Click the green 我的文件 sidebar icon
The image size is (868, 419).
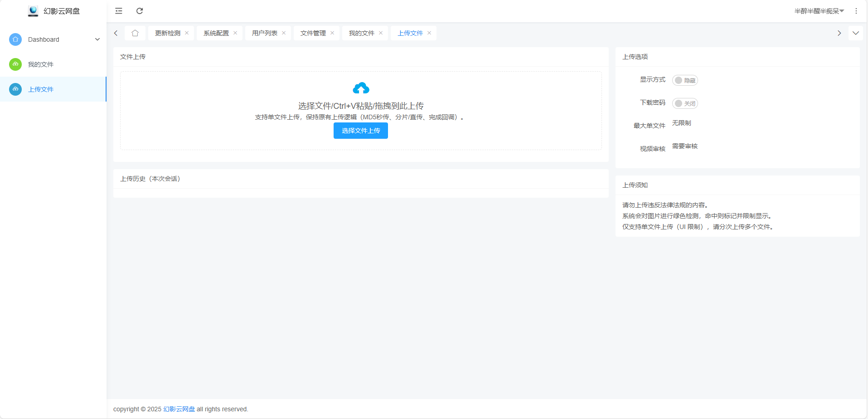pos(15,64)
